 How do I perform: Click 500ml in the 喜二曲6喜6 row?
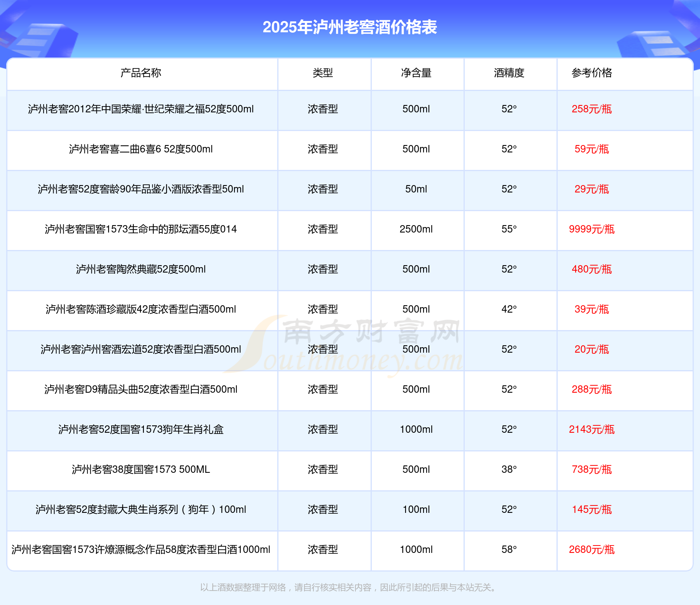pyautogui.click(x=416, y=149)
